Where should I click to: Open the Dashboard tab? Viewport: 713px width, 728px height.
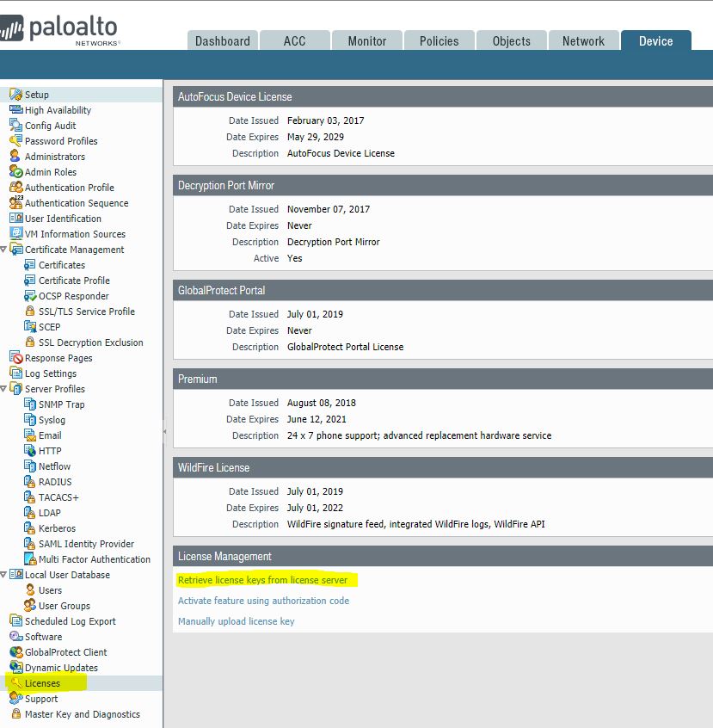[223, 40]
